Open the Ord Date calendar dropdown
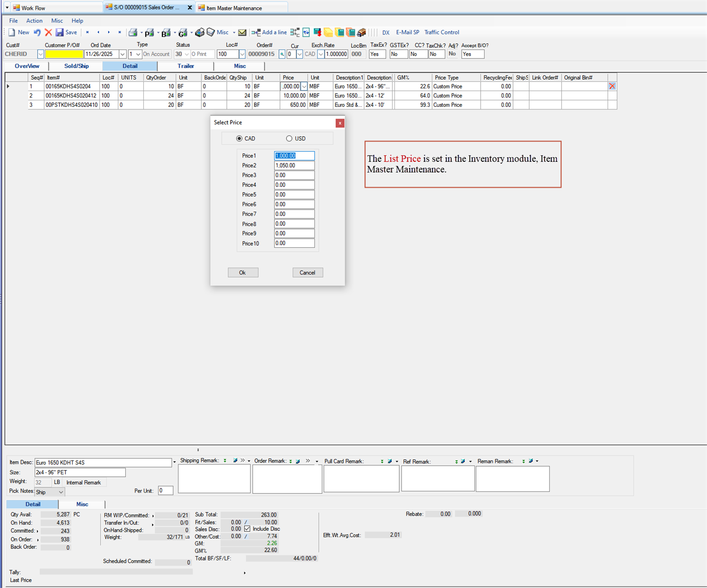Viewport: 707px width, 588px height. point(122,54)
